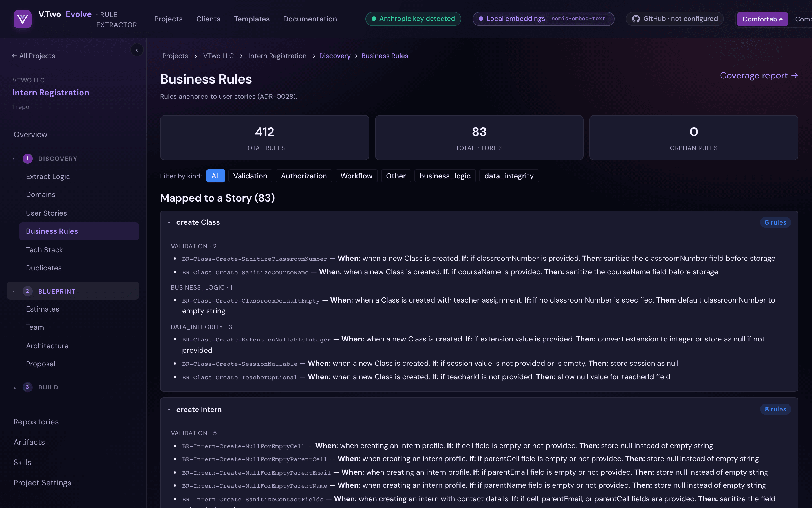Click the Blueprint step 2 badge

(28, 291)
